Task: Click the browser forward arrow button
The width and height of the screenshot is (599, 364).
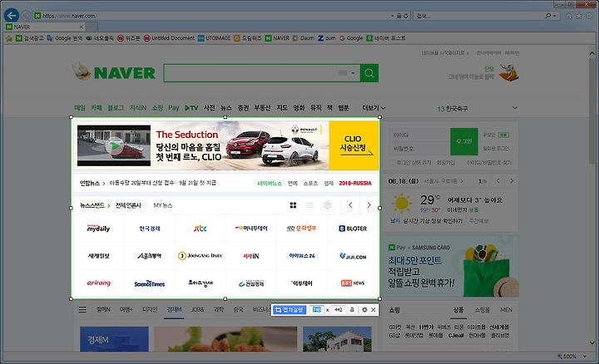Action: 26,16
